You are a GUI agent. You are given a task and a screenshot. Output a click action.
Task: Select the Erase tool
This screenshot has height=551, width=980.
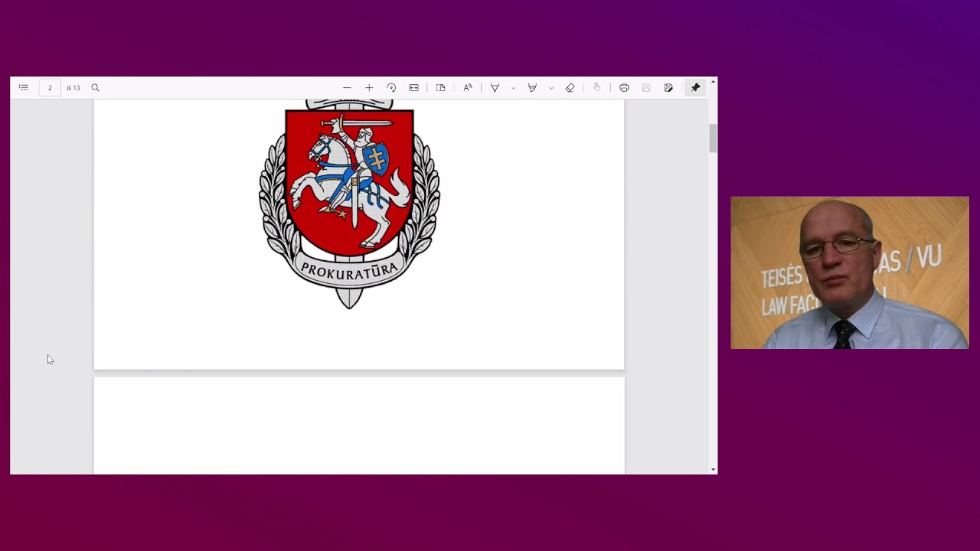(570, 88)
